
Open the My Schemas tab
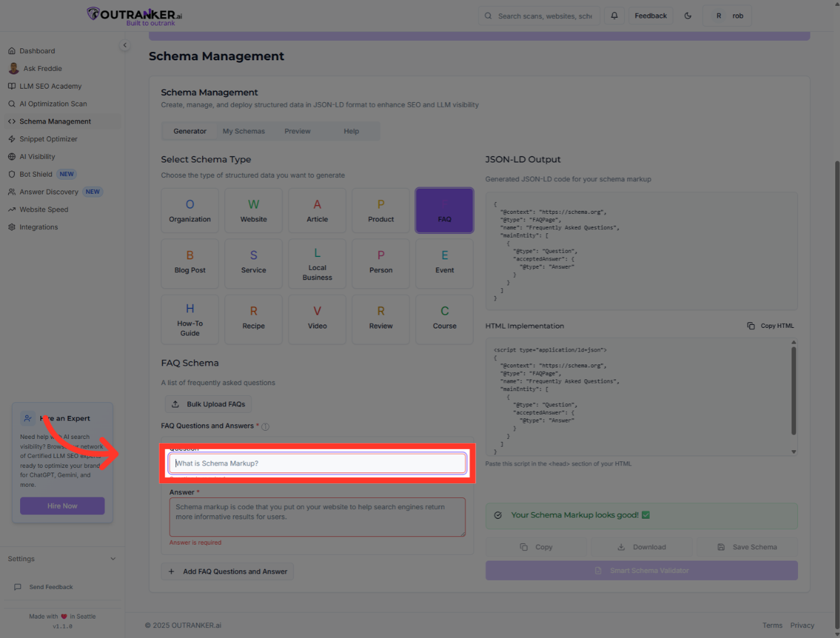(243, 131)
